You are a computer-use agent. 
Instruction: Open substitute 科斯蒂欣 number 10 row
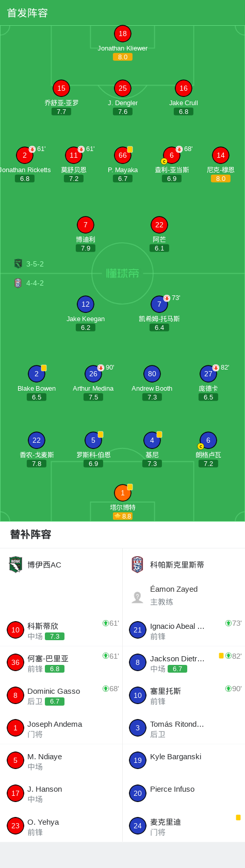tap(61, 630)
